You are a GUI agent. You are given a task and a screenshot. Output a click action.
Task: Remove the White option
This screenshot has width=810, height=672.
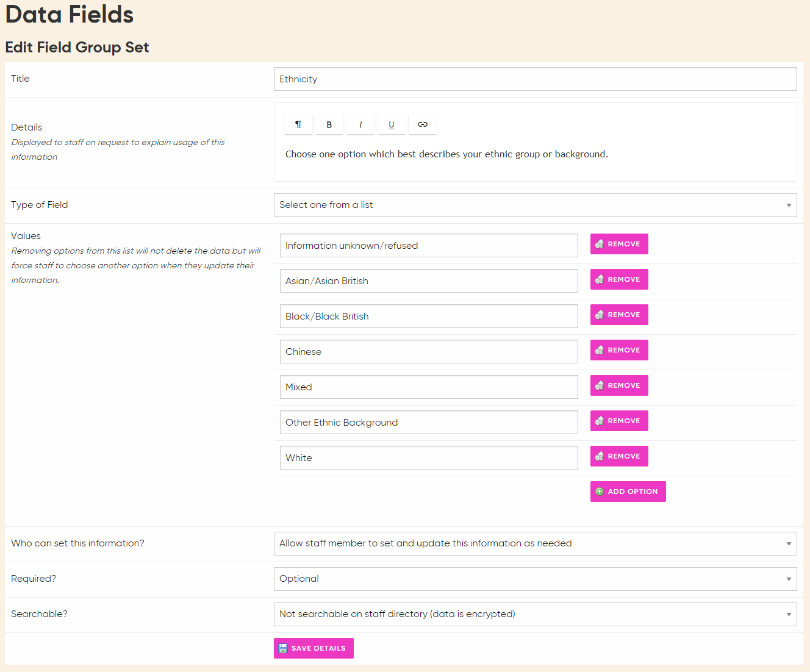619,456
